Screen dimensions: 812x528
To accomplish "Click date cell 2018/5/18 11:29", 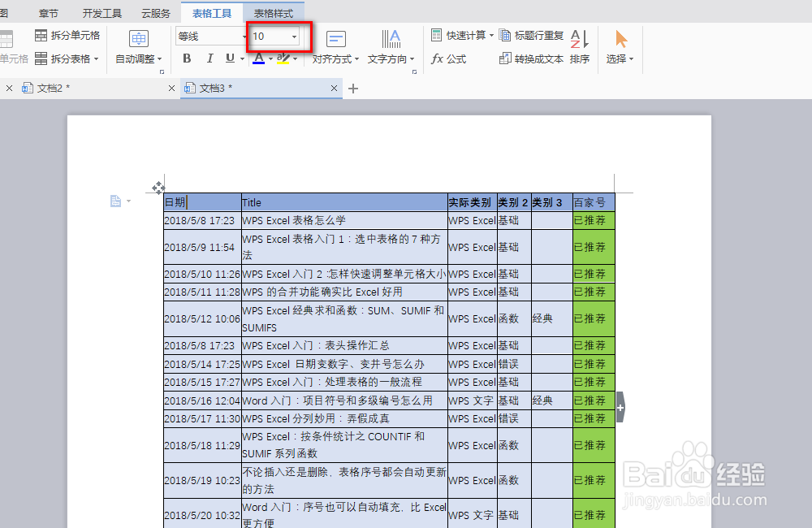I will (202, 445).
